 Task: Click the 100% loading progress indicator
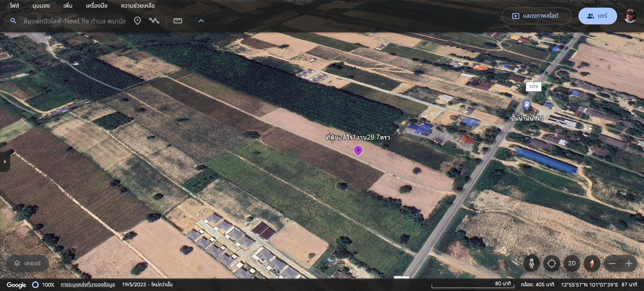pos(43,285)
